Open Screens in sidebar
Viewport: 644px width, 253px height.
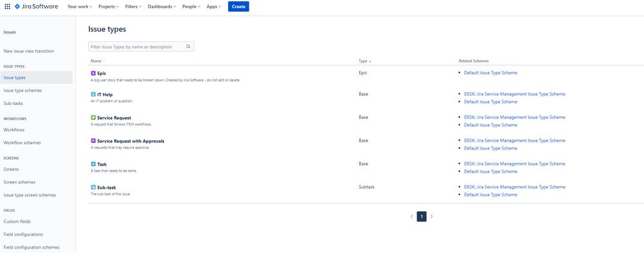tap(11, 169)
